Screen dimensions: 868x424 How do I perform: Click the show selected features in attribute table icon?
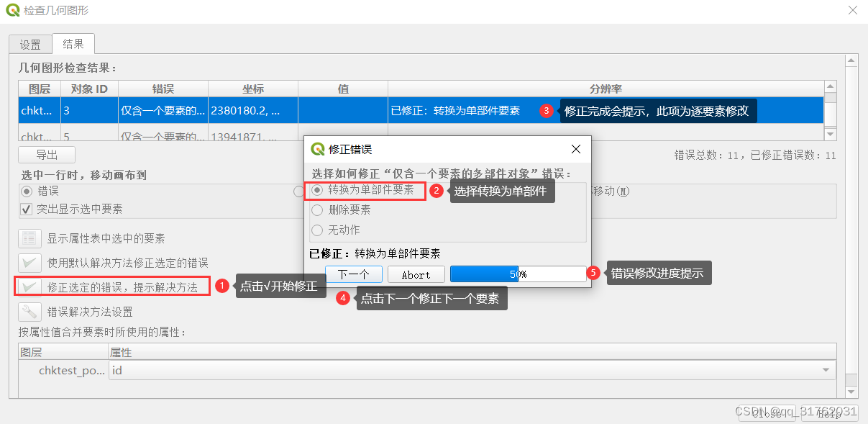29,238
